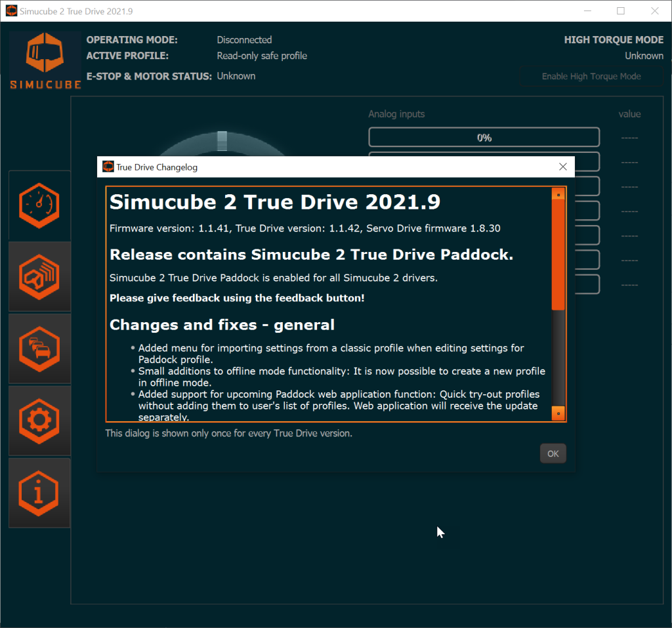
Task: Click 'This dialog is shown only once' note
Action: point(229,433)
